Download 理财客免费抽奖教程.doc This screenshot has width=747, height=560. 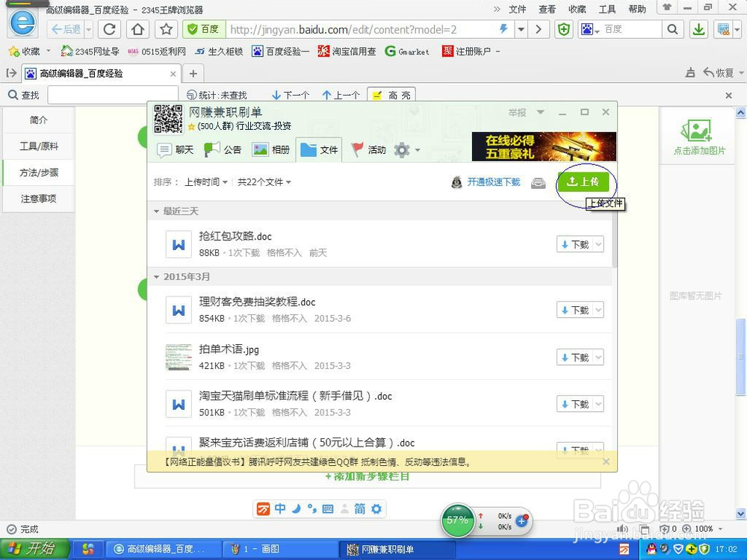tap(575, 310)
